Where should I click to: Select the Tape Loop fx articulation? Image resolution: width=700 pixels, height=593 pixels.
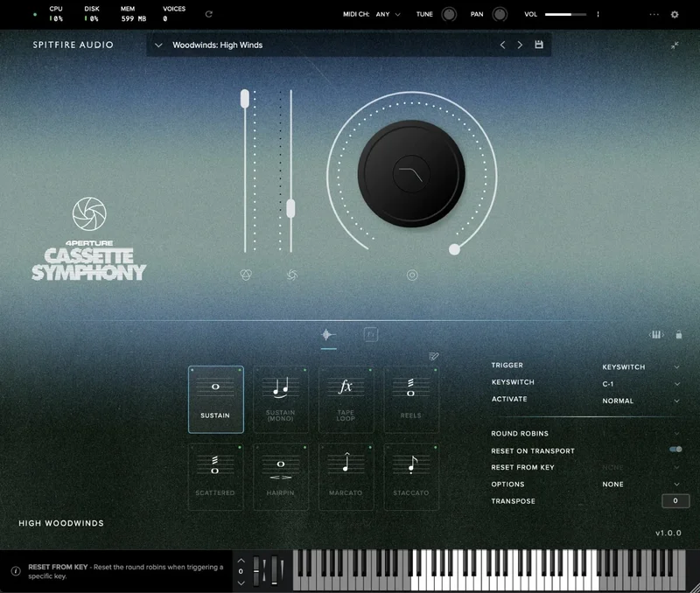(x=346, y=400)
